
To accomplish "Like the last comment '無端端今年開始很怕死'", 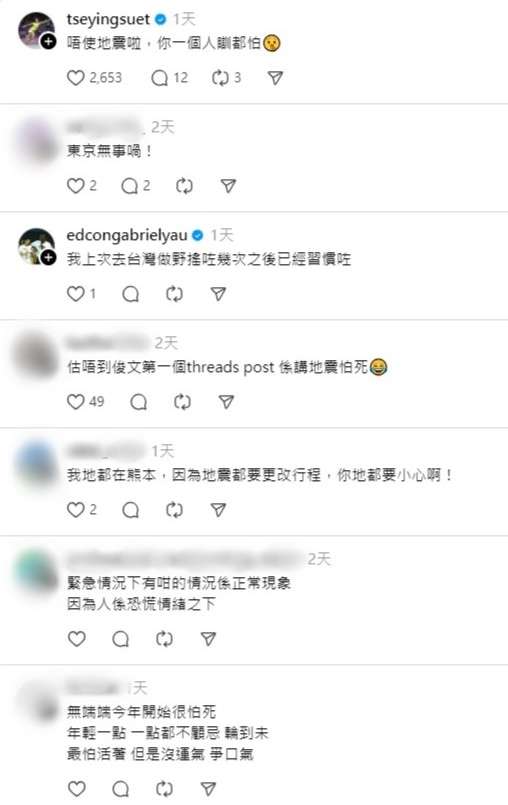I will (x=77, y=789).
